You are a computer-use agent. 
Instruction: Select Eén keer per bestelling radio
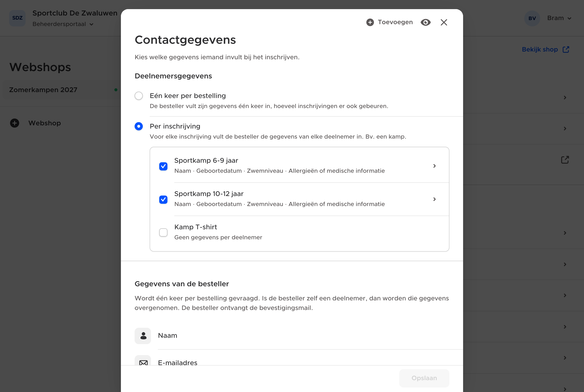[x=139, y=96]
